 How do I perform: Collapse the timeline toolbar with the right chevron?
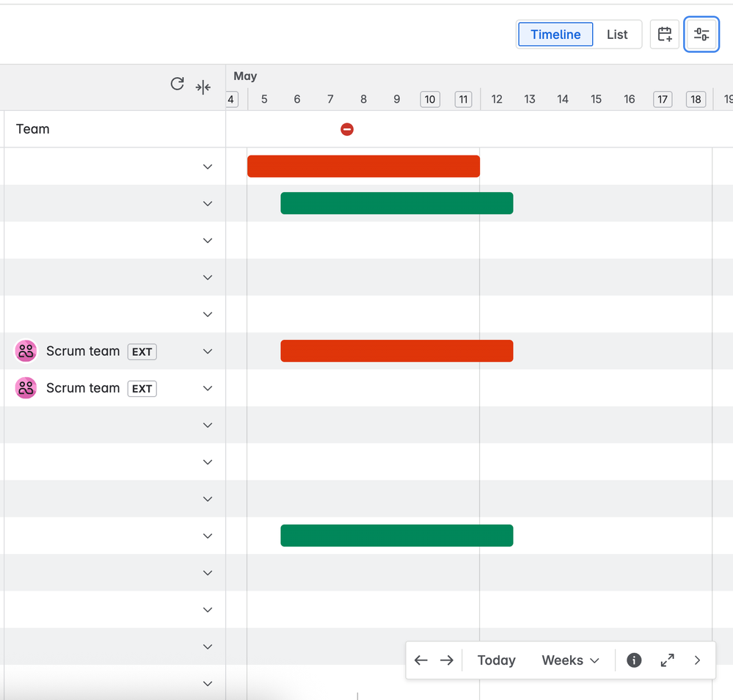697,660
